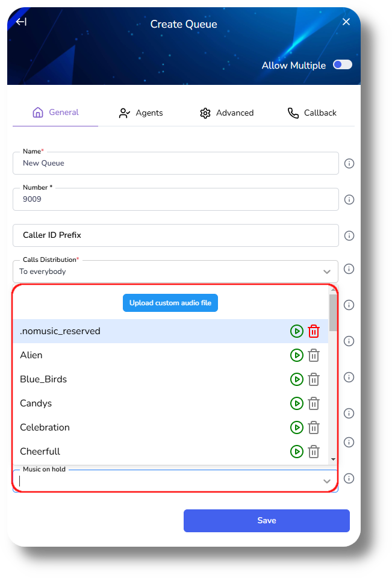Expand the Calls Distribution dropdown
This screenshot has width=392, height=578.
click(327, 272)
